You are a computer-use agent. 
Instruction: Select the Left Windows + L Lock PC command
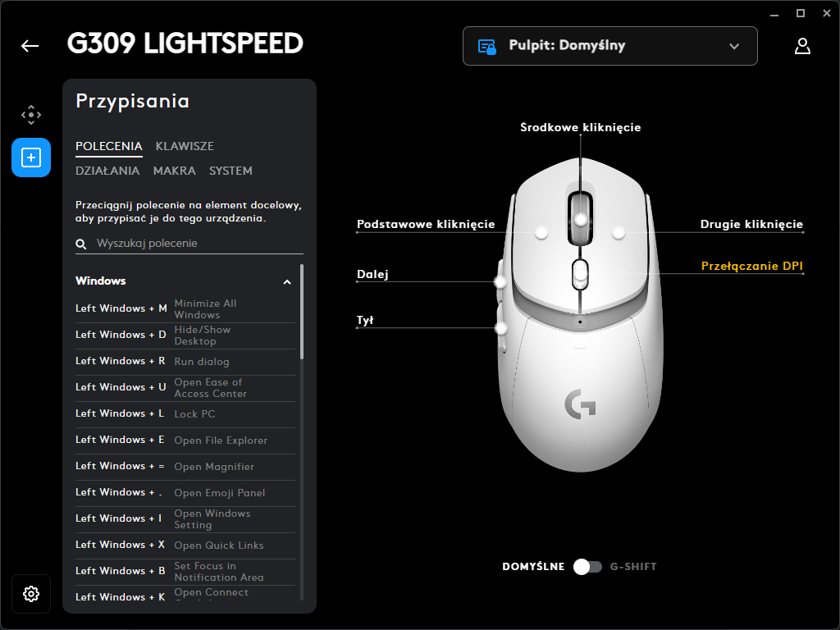tap(185, 414)
